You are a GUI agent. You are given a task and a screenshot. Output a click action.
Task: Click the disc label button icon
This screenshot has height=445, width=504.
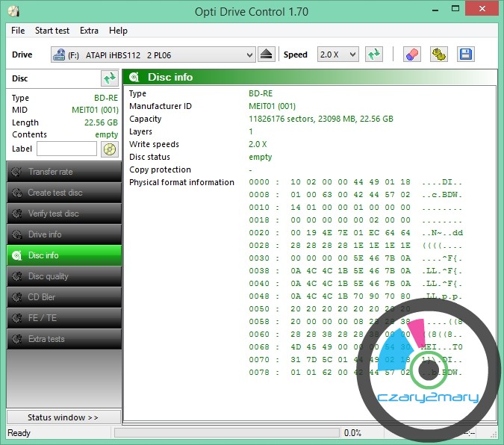pyautogui.click(x=110, y=149)
